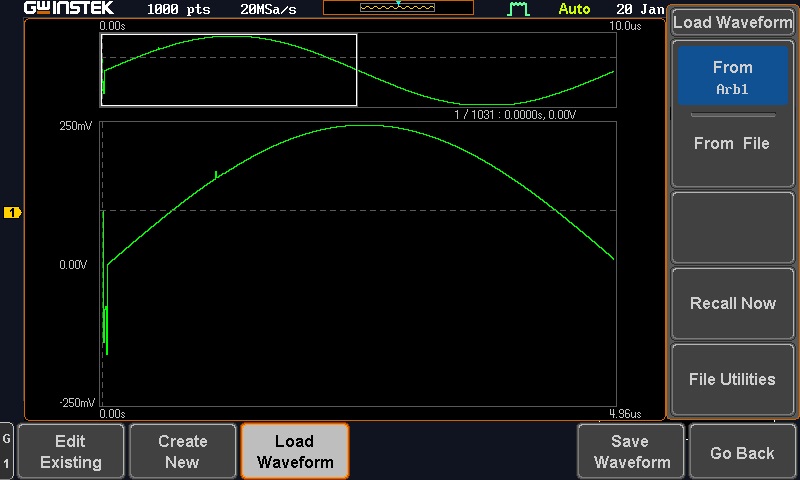Choose the From File source option

click(732, 144)
